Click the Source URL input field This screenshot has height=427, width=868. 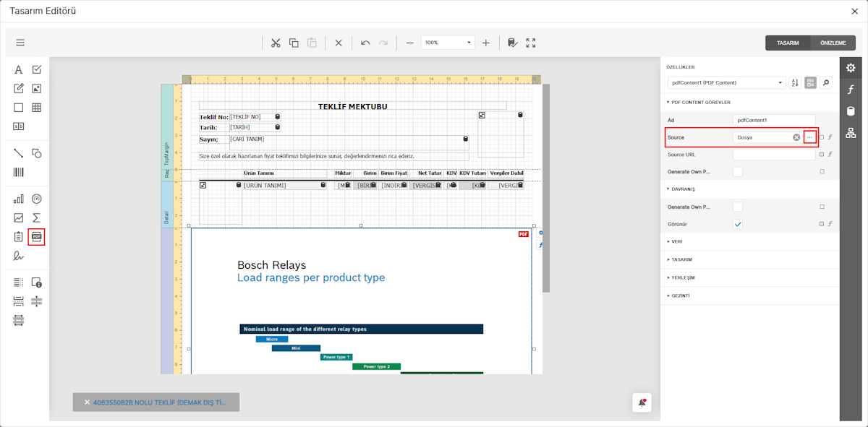coord(774,154)
